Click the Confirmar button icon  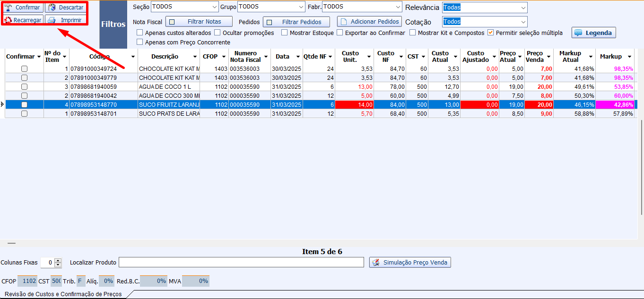pyautogui.click(x=8, y=8)
